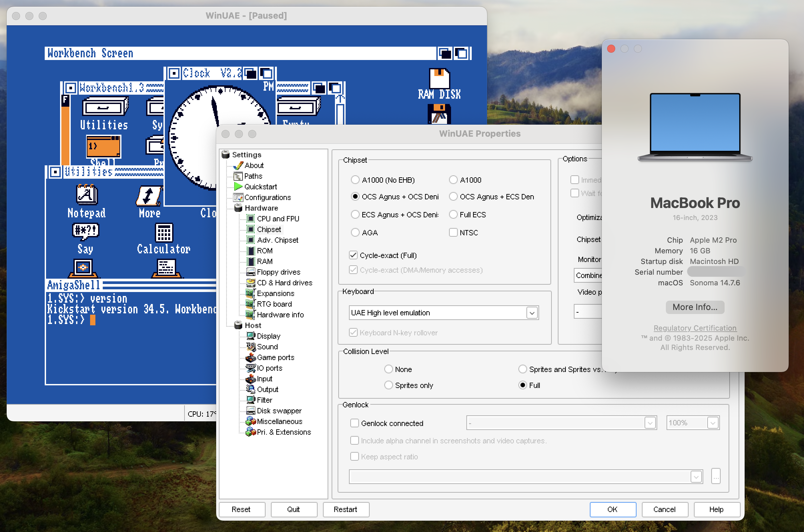Enable the NTSC checkbox
Viewport: 804px width, 532px height.
coord(453,232)
